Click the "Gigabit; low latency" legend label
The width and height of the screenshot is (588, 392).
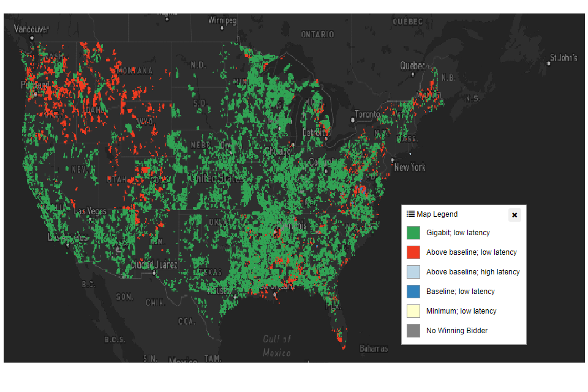point(458,233)
